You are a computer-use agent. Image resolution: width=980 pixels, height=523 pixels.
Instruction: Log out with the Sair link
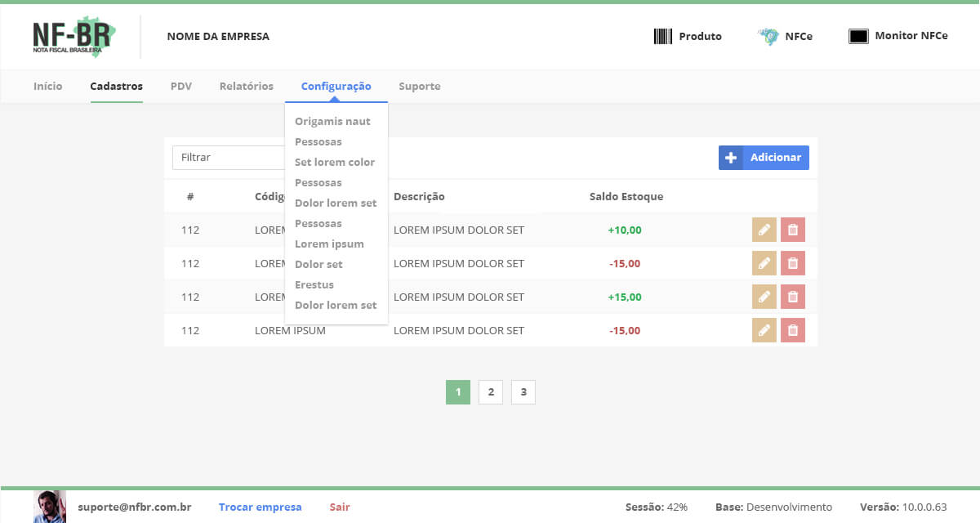point(340,507)
